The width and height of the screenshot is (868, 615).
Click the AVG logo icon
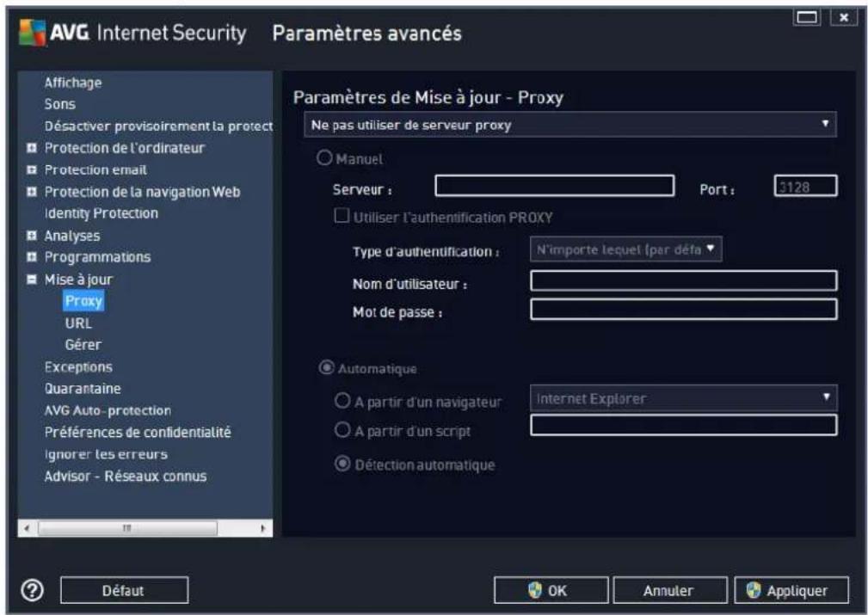32,33
